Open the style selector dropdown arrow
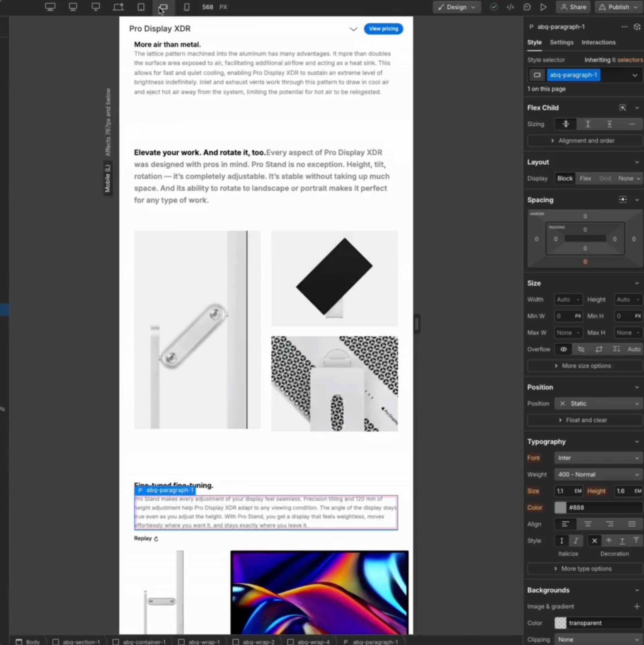 635,75
